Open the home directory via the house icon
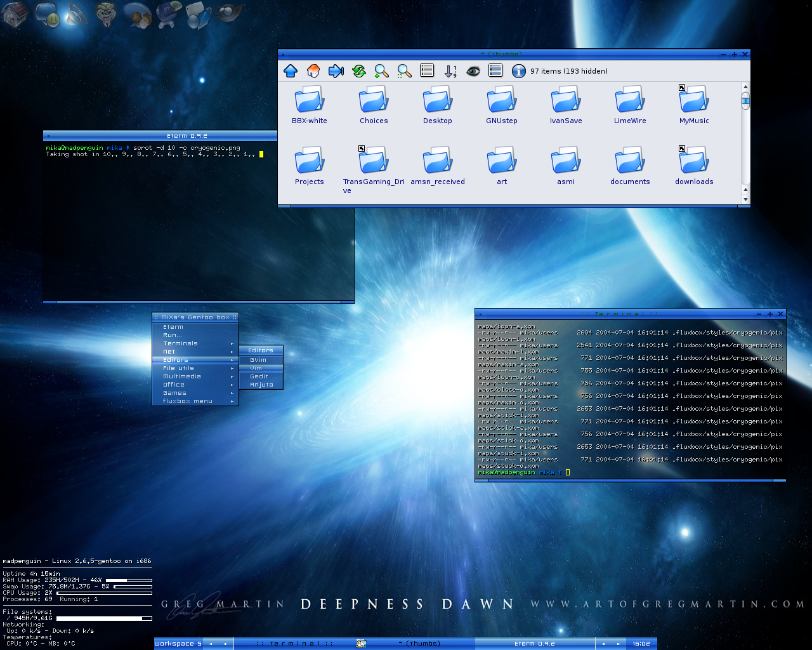The width and height of the screenshot is (812, 650). (313, 71)
